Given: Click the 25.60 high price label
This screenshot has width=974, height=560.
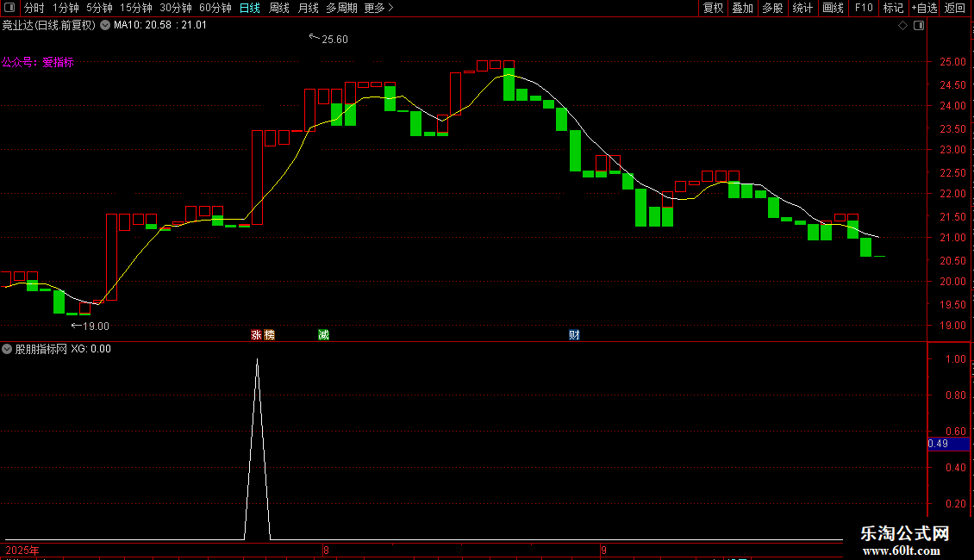Looking at the screenshot, I should click(334, 39).
